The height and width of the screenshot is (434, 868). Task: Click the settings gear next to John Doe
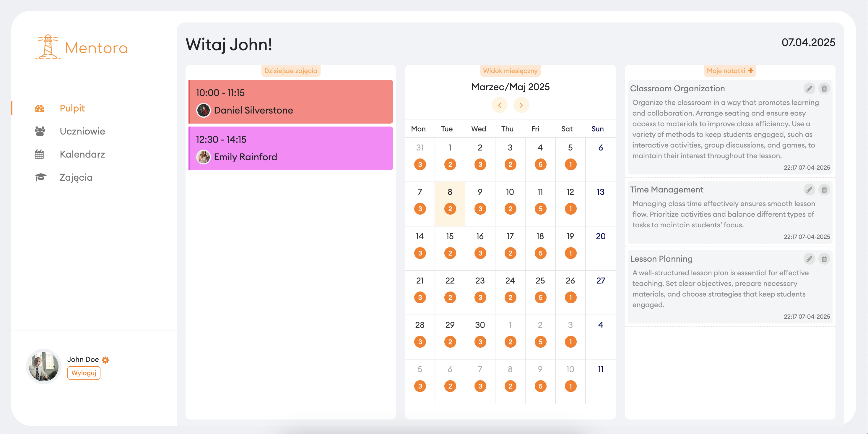pos(105,360)
